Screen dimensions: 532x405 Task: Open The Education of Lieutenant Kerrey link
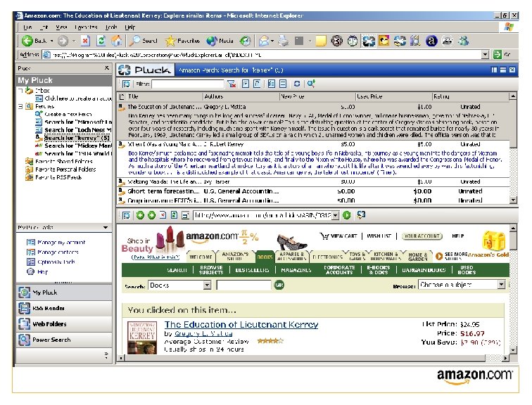coord(241,324)
